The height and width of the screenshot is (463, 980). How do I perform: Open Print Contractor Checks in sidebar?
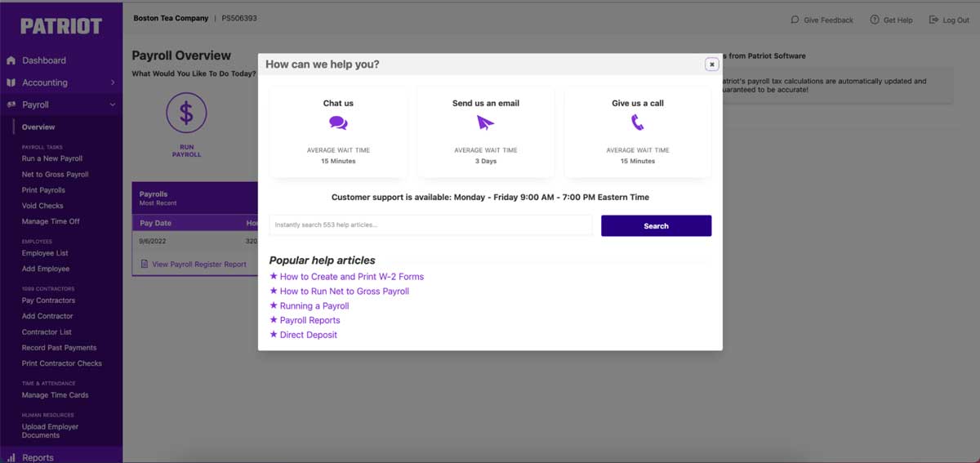point(62,363)
